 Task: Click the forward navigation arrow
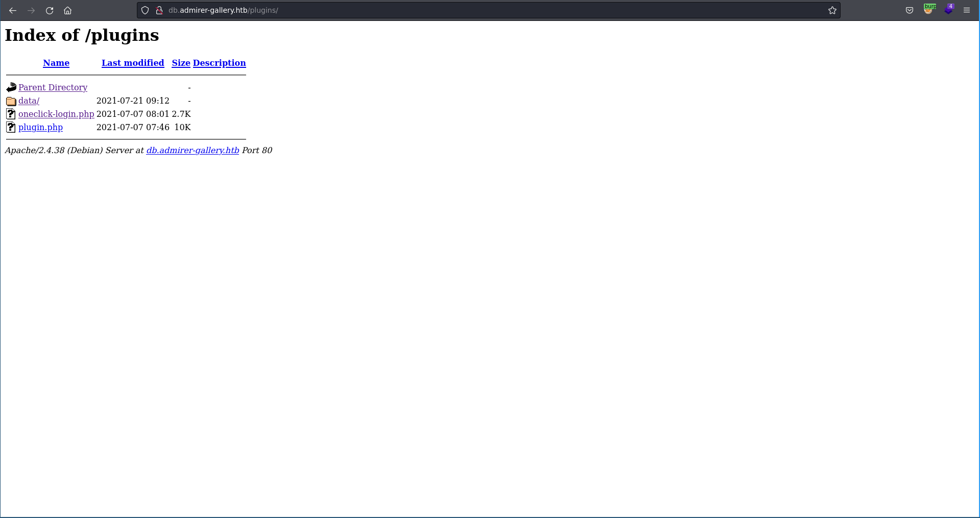(x=31, y=10)
